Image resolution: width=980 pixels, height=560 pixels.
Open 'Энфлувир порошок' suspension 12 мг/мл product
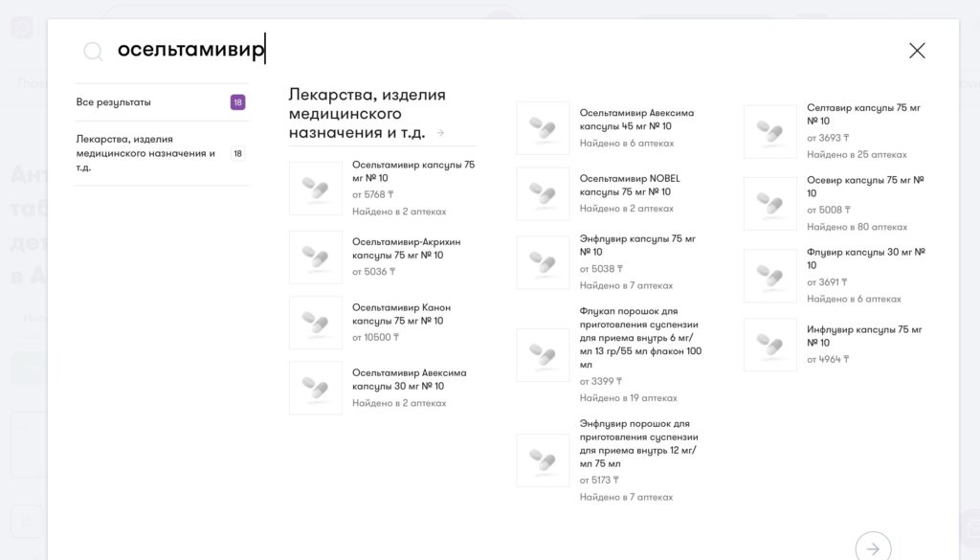638,443
